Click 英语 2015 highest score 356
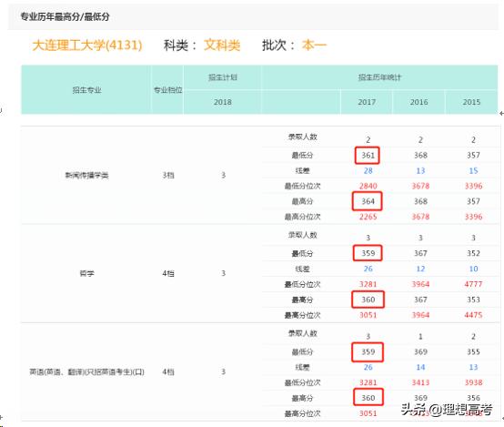 pyautogui.click(x=473, y=398)
